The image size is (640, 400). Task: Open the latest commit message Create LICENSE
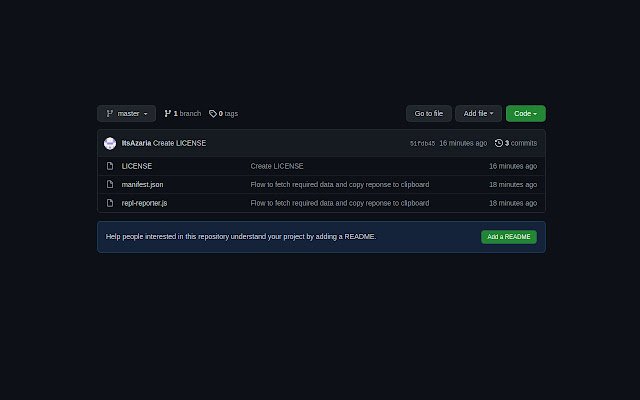[180, 143]
